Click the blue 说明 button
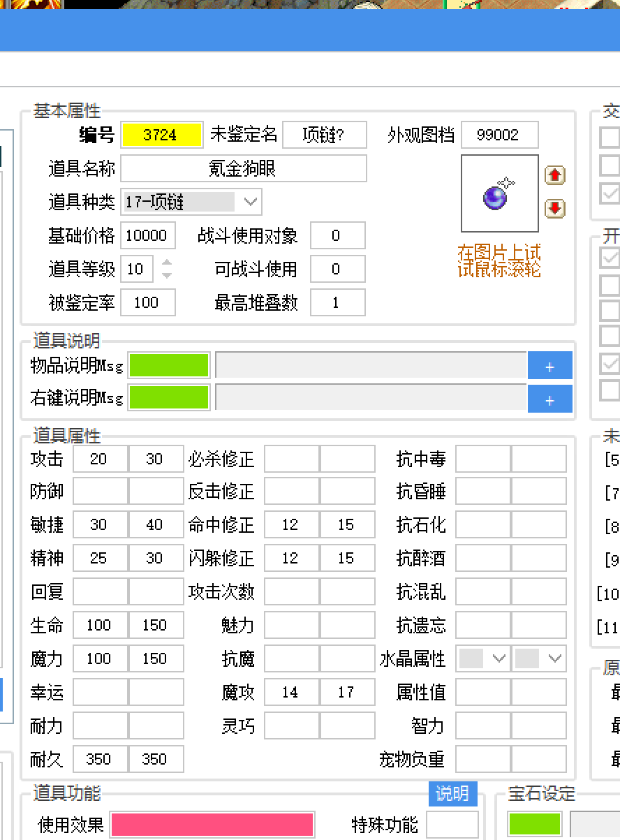Viewport: 620px width, 840px height. (x=452, y=794)
